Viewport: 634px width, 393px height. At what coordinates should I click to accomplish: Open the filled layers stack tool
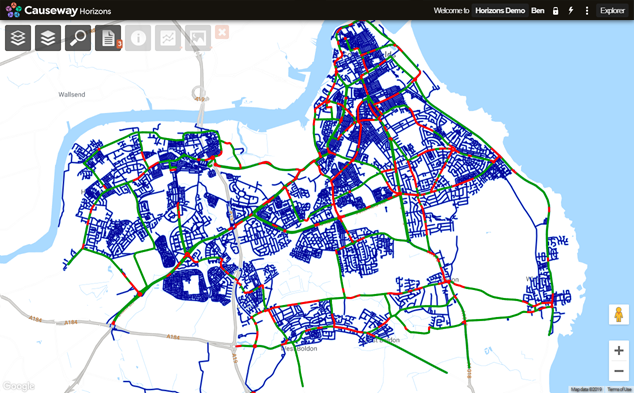click(48, 38)
